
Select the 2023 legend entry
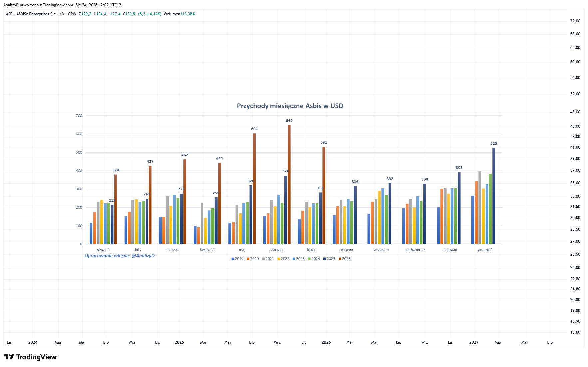click(299, 259)
